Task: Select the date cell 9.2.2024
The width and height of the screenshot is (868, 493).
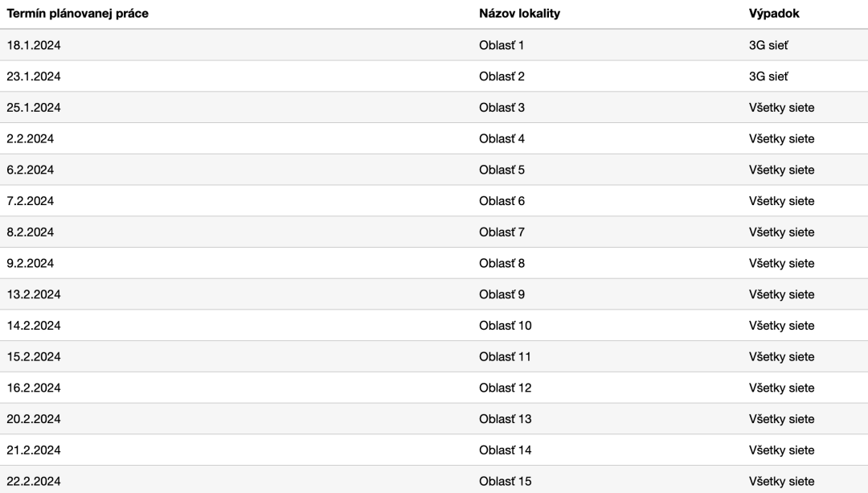Action: click(31, 263)
